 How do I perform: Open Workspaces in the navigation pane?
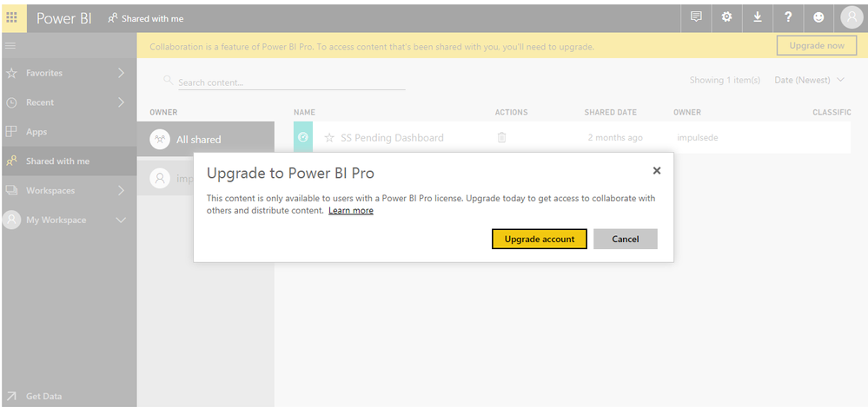70,191
